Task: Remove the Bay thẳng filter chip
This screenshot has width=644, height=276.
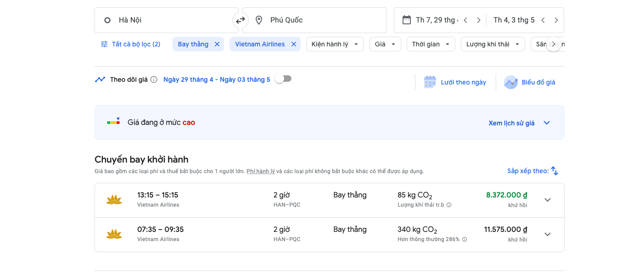Action: click(x=217, y=44)
